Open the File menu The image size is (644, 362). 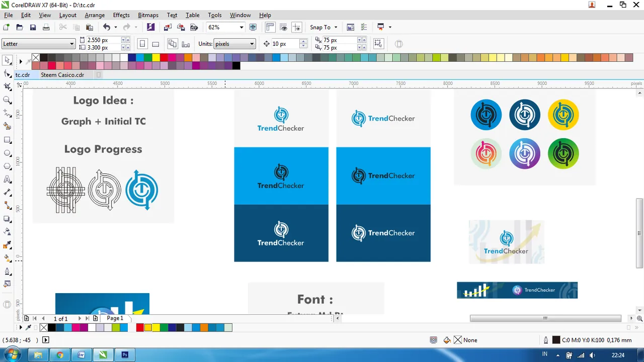tap(9, 15)
